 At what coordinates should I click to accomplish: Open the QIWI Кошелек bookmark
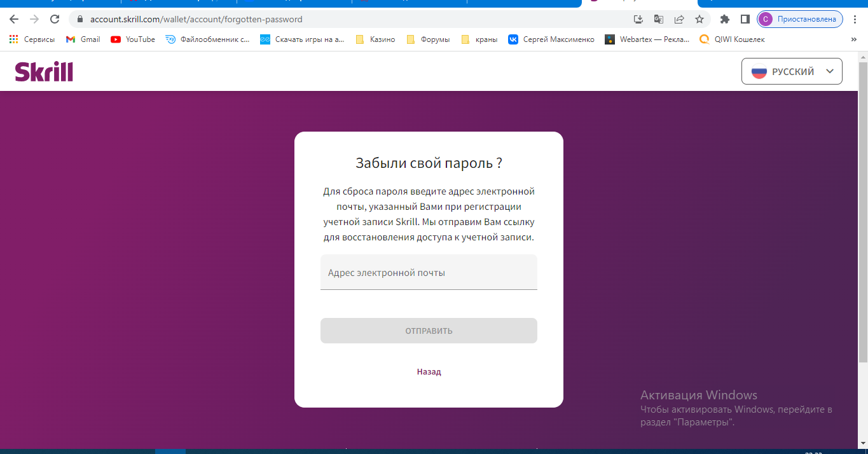point(732,39)
